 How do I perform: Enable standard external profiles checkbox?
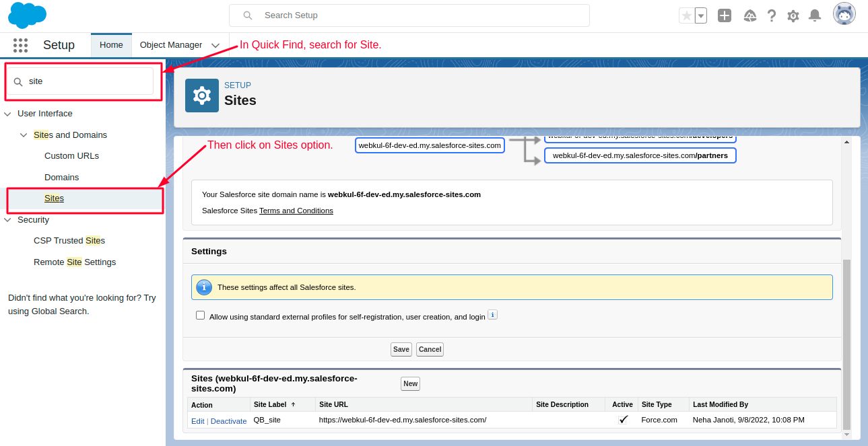[x=200, y=315]
